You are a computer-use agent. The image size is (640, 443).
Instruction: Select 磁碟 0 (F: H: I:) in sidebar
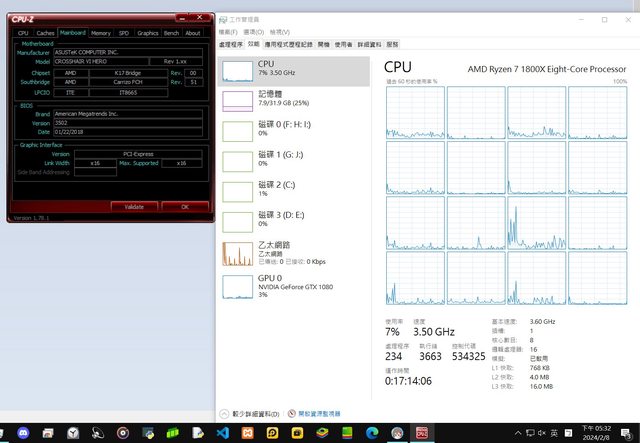pos(294,131)
